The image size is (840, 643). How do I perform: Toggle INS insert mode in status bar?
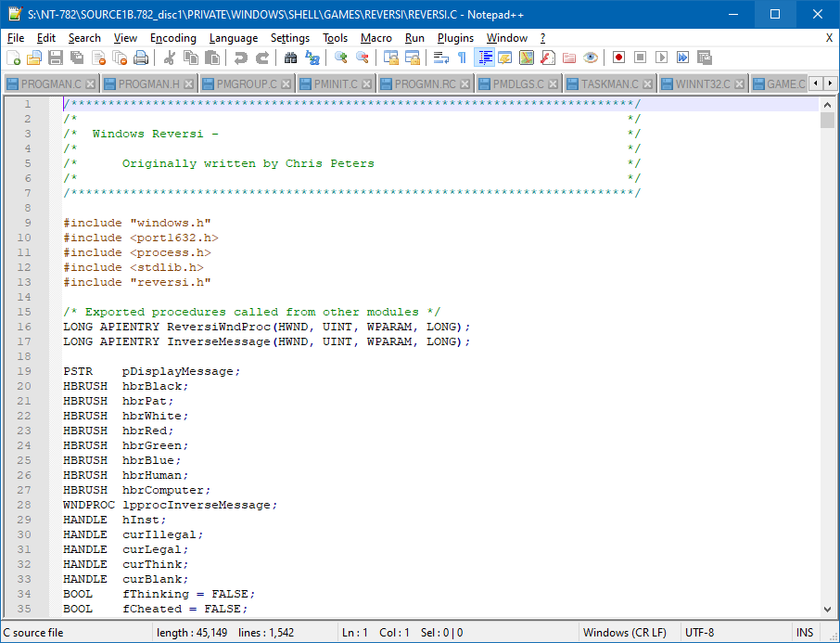click(x=805, y=633)
